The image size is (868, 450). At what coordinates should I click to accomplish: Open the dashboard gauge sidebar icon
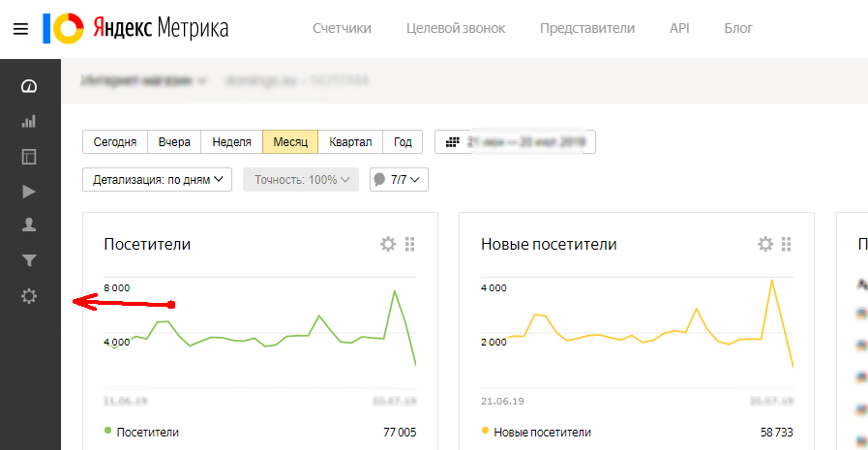[29, 86]
